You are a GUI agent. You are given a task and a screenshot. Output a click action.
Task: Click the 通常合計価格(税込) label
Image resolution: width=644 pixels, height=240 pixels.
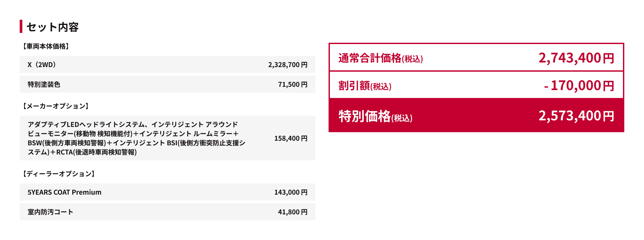(380, 58)
